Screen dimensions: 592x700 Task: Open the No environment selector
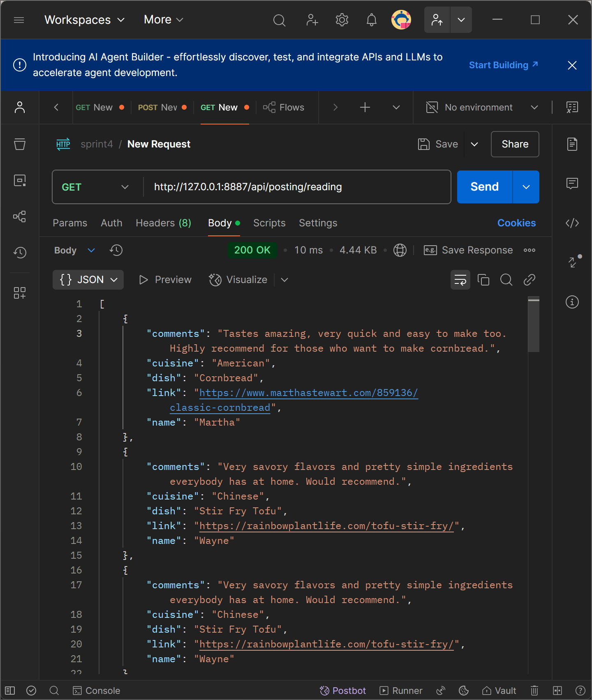[x=482, y=107]
